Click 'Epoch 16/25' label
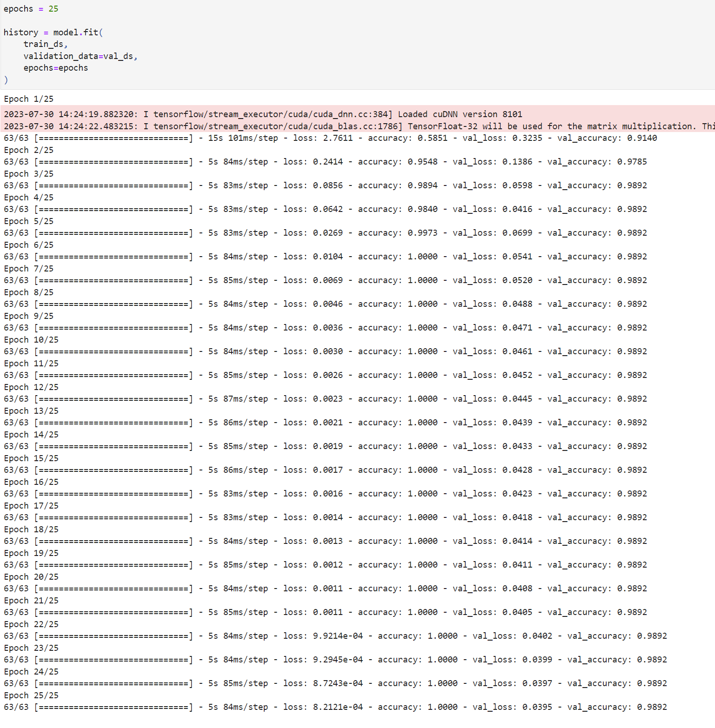The height and width of the screenshot is (728, 715). tap(31, 482)
